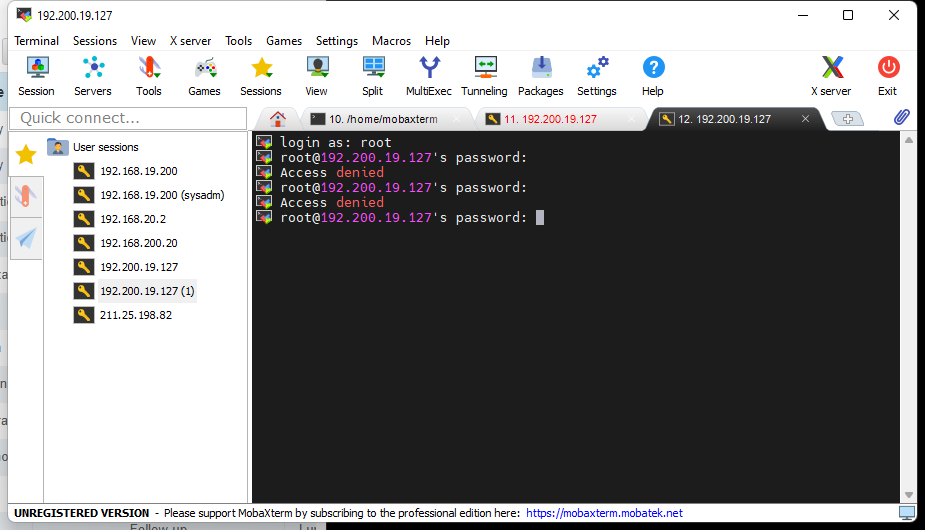The width and height of the screenshot is (925, 530).
Task: Select the 211.25.198.82 session entry
Action: 135,315
